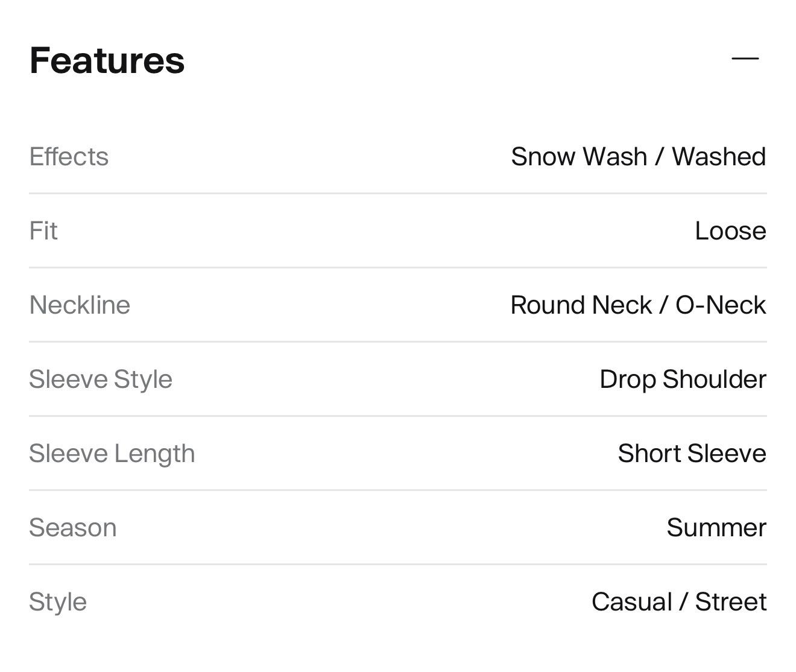Click the word Washed in Effects row

(x=719, y=157)
